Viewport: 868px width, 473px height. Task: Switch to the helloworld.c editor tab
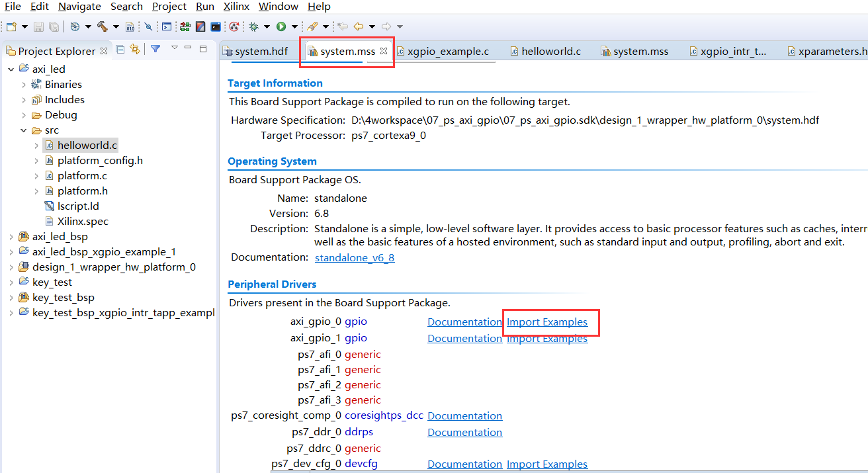click(545, 51)
